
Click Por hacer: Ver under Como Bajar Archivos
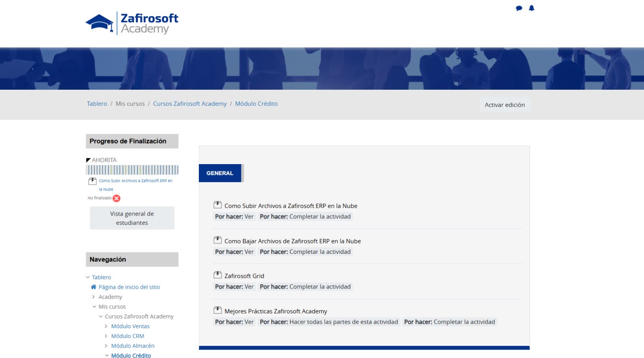point(234,252)
